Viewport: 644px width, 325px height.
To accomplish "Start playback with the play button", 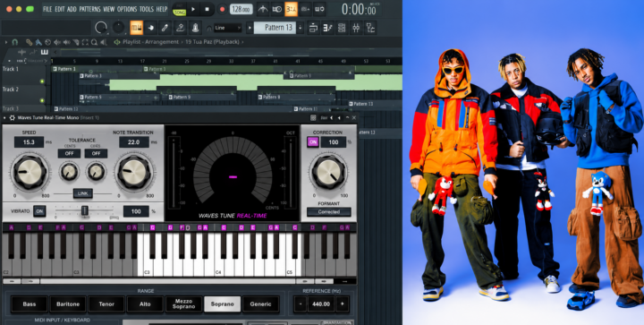I will tap(193, 9).
